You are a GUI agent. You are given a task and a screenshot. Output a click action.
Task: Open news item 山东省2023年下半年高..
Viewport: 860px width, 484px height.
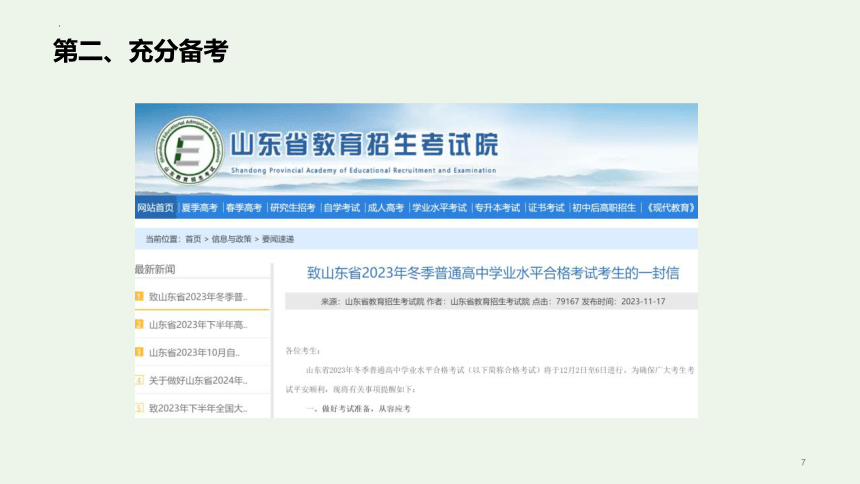click(x=198, y=325)
